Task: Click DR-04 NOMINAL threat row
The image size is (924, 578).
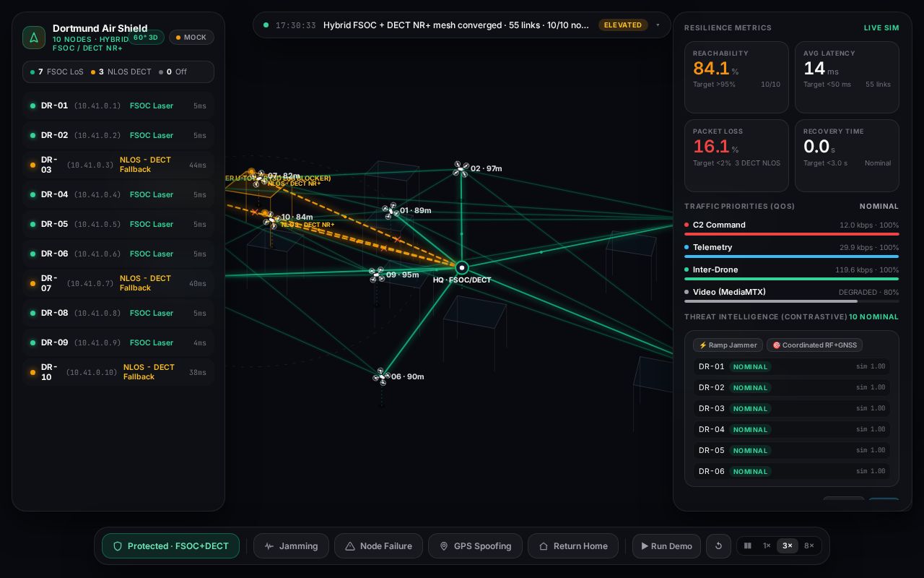Action: (x=792, y=429)
